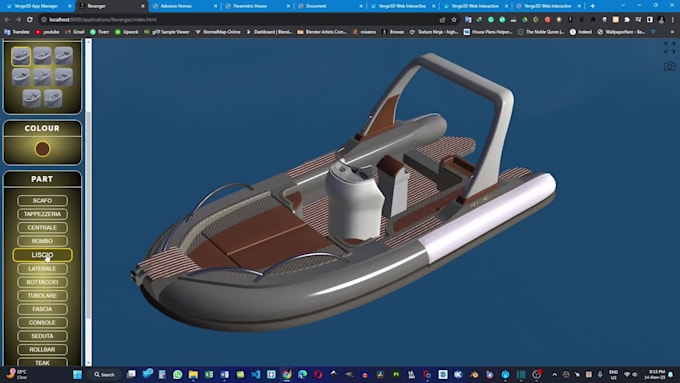Image resolution: width=680 pixels, height=383 pixels.
Task: Select the SCAFO part button
Action: [x=42, y=200]
